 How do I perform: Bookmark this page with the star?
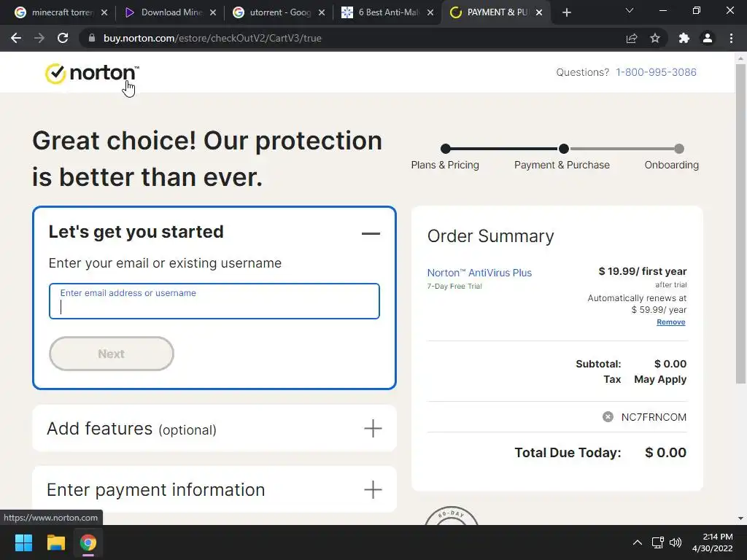pyautogui.click(x=655, y=38)
